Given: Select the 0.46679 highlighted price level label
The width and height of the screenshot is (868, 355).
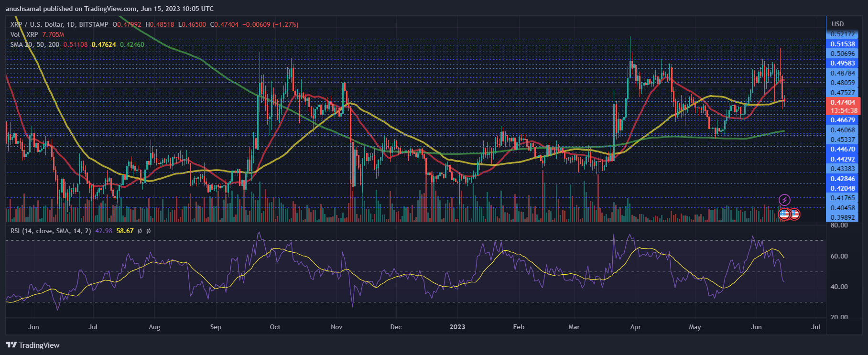Looking at the screenshot, I should tap(843, 120).
